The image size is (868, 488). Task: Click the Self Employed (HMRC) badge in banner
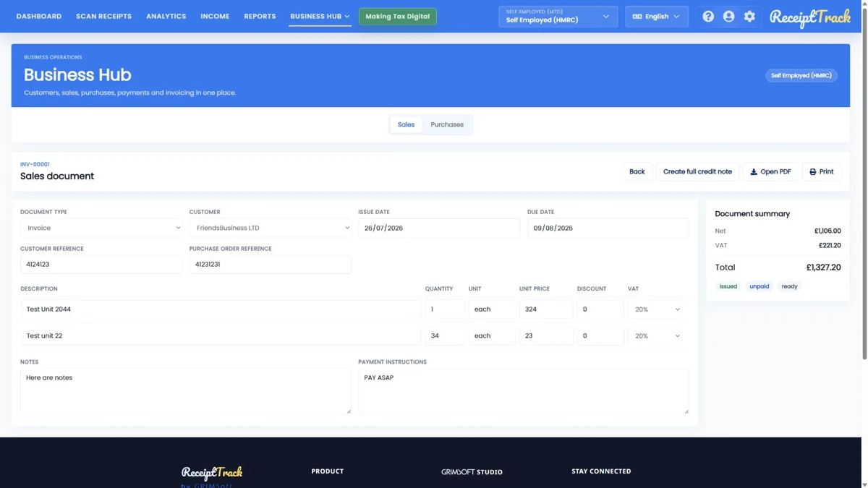(801, 75)
